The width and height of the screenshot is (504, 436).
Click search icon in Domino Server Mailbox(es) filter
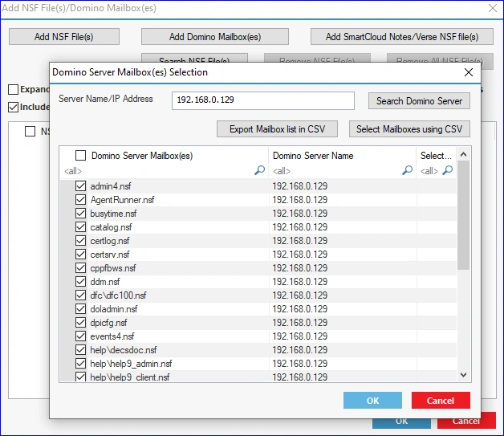tap(259, 170)
